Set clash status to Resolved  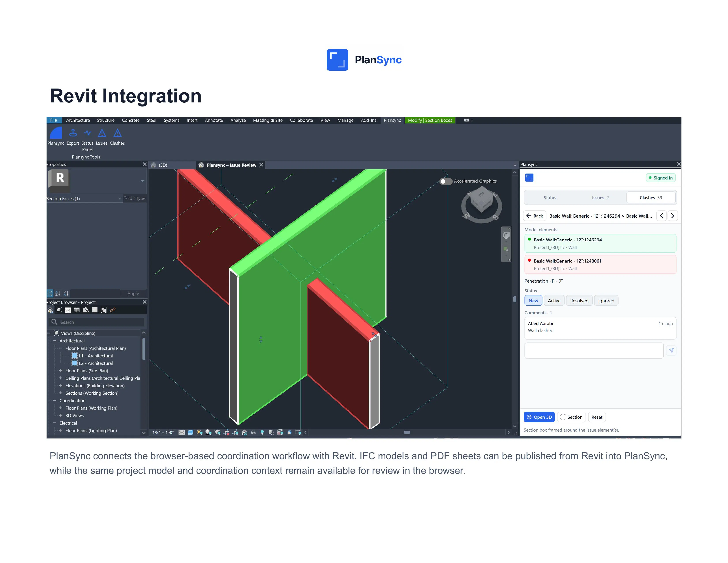click(579, 300)
